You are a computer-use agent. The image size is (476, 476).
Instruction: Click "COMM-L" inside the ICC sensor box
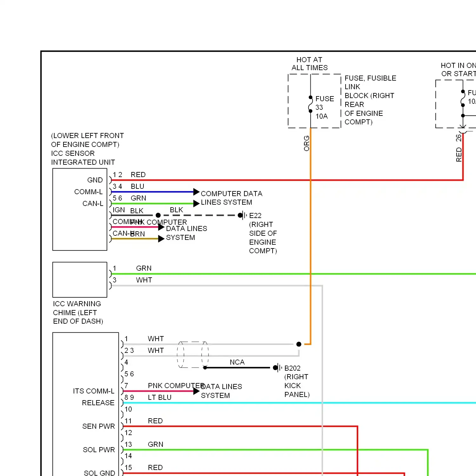pos(88,192)
